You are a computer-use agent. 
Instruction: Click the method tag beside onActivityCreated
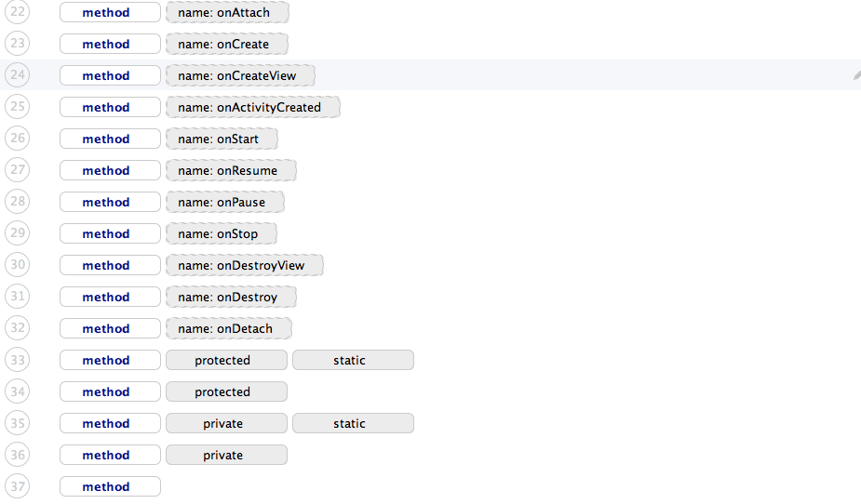(x=111, y=107)
